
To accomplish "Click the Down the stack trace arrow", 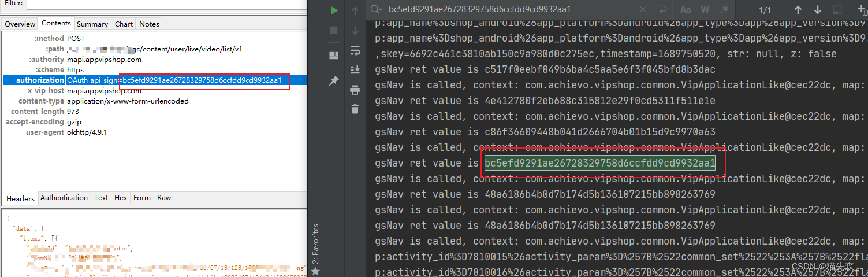I will click(355, 30).
